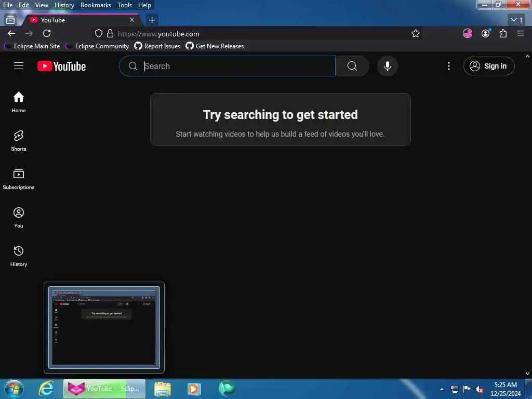Open Get New Releases bookmark
Image resolution: width=532 pixels, height=399 pixels.
[215, 46]
